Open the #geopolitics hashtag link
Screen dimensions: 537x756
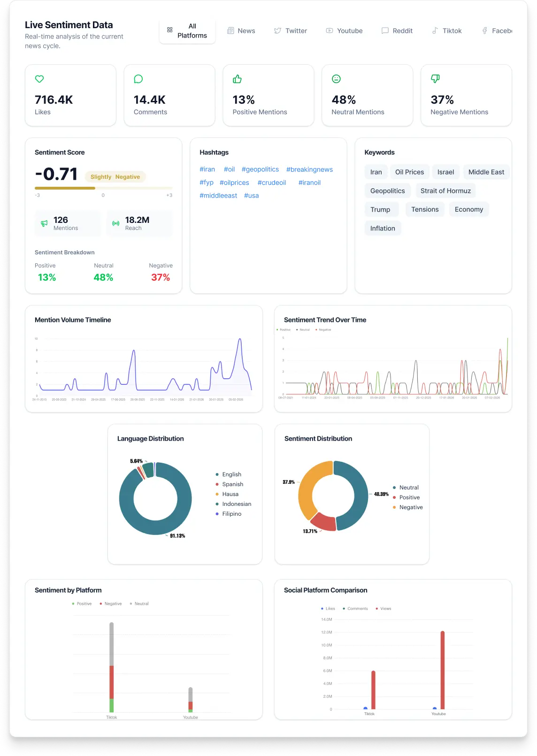point(260,169)
